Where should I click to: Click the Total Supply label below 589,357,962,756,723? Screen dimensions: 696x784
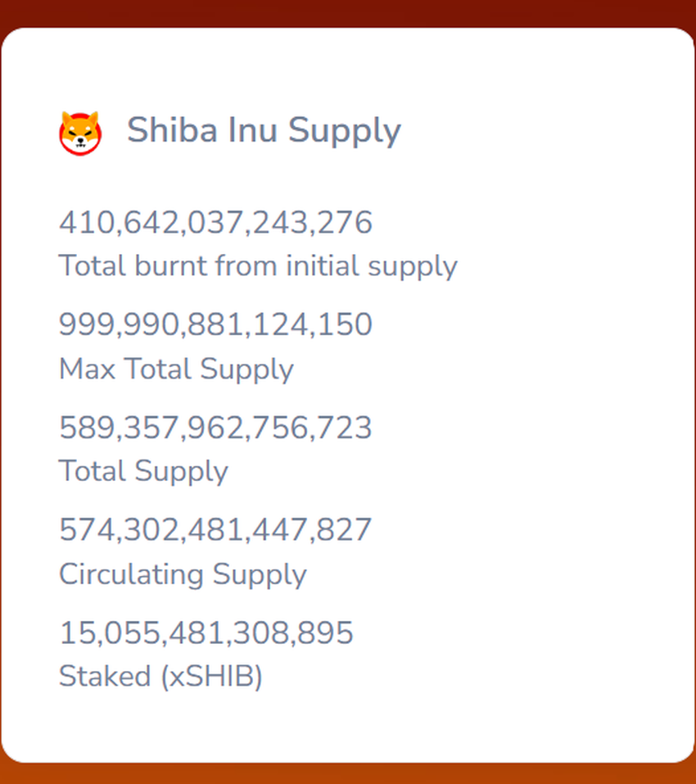click(x=143, y=471)
